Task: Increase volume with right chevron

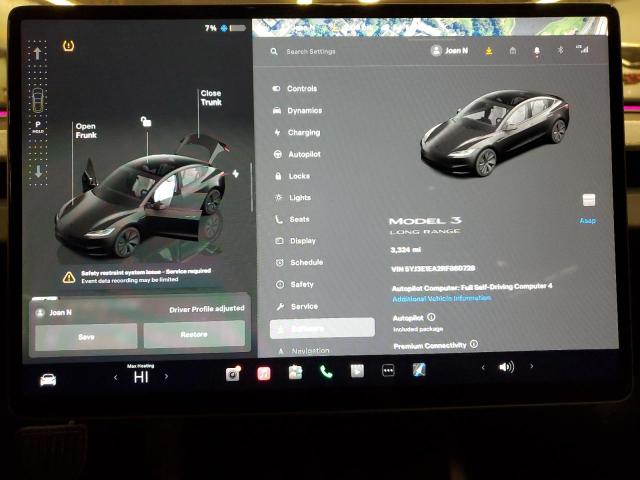Action: 531,366
